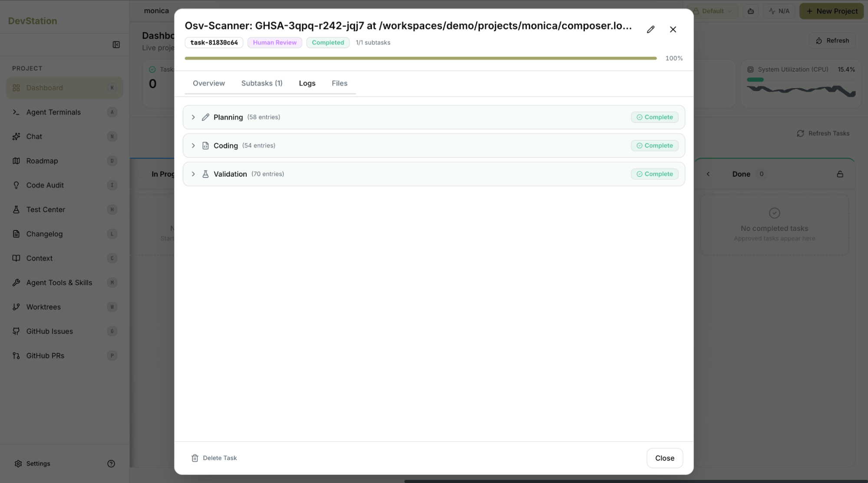Click the Worktrees branch icon
868x483 pixels.
(x=16, y=307)
